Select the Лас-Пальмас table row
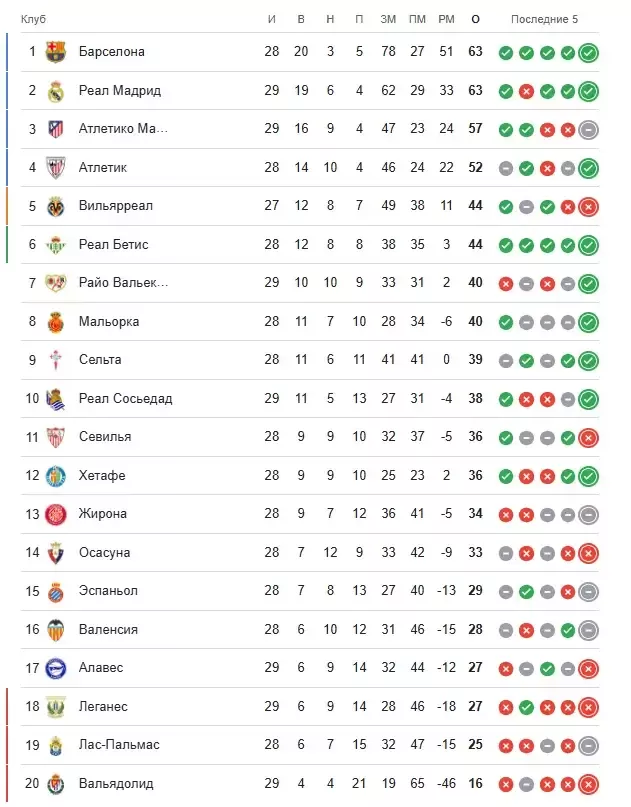Viewport: 631px width, 807px height. pyautogui.click(x=310, y=745)
